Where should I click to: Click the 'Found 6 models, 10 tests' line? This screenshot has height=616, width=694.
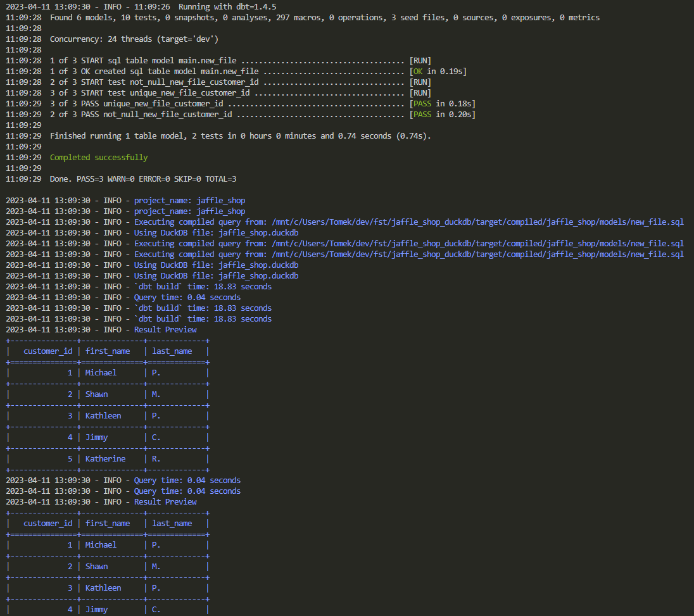click(325, 18)
